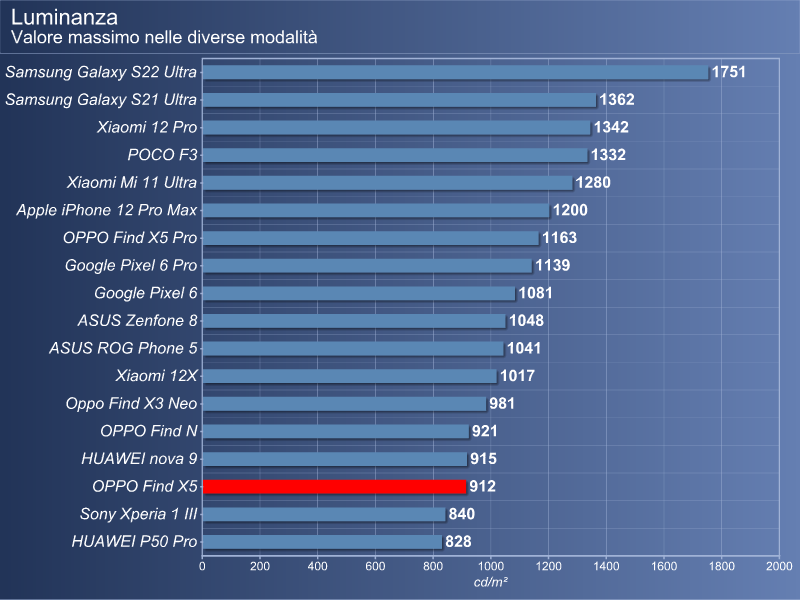The width and height of the screenshot is (800, 600).
Task: Click the value 1048
Action: pos(527,320)
